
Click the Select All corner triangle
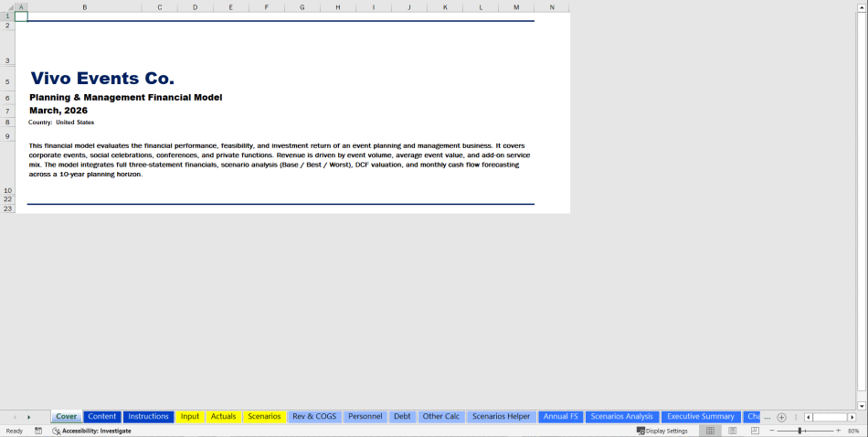click(x=7, y=6)
